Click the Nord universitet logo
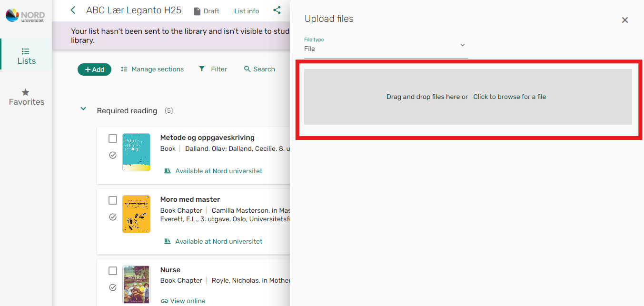The width and height of the screenshot is (644, 306). (x=25, y=15)
